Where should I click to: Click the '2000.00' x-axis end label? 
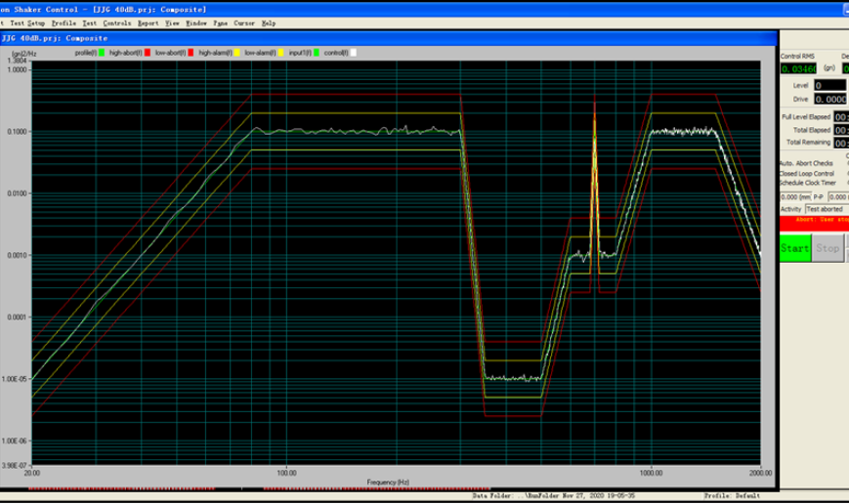coord(760,473)
